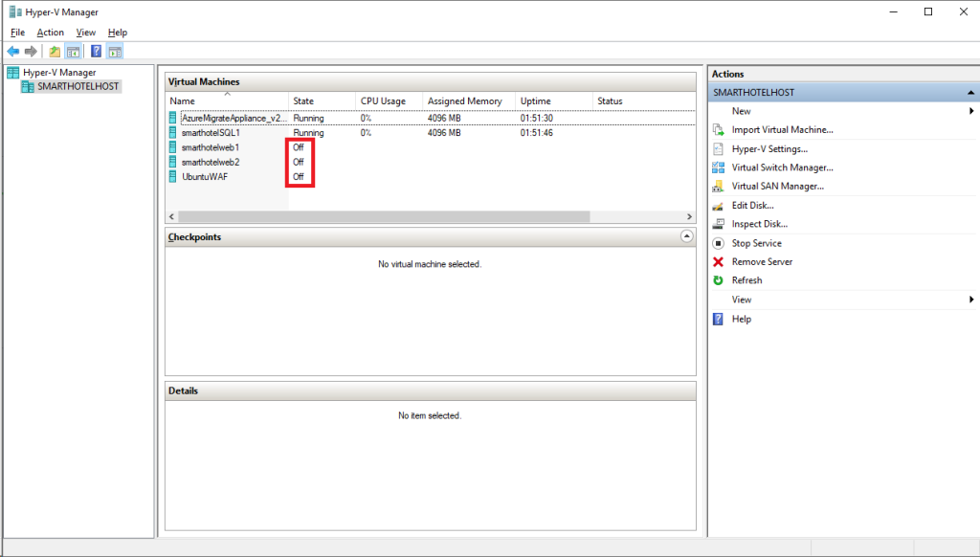Click the Hyper-V Manager title bar icon

15,11
